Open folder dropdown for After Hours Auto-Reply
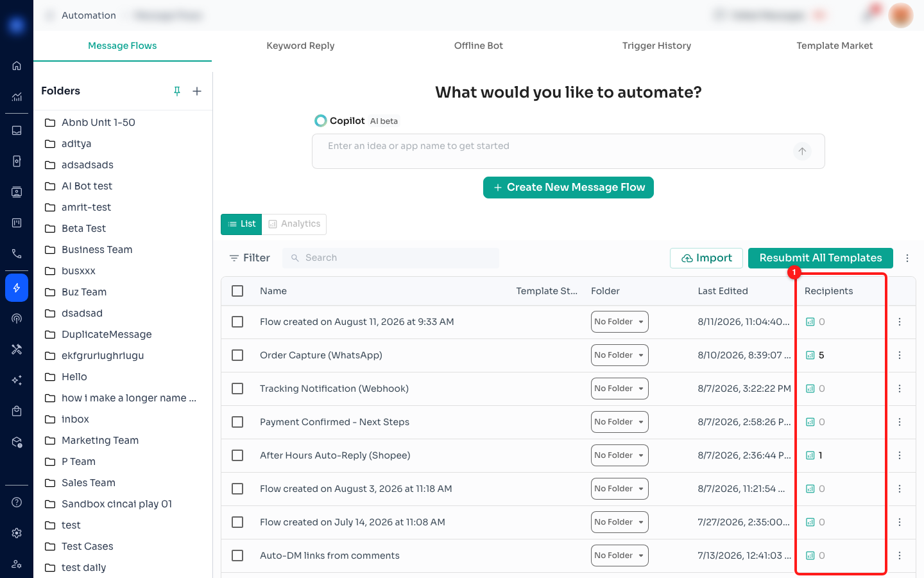This screenshot has width=924, height=578. [620, 455]
